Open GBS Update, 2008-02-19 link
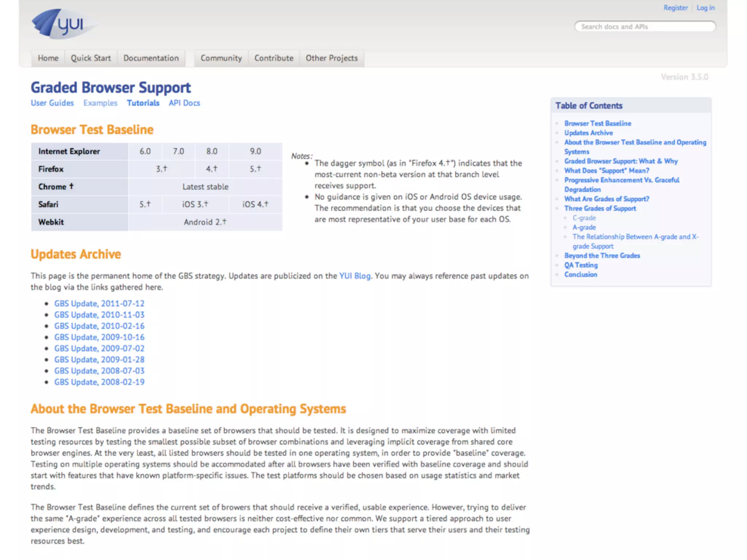The height and width of the screenshot is (560, 747). click(99, 382)
